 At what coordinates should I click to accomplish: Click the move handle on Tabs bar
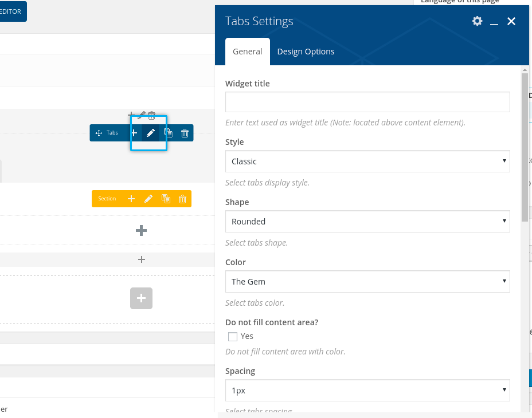(99, 133)
